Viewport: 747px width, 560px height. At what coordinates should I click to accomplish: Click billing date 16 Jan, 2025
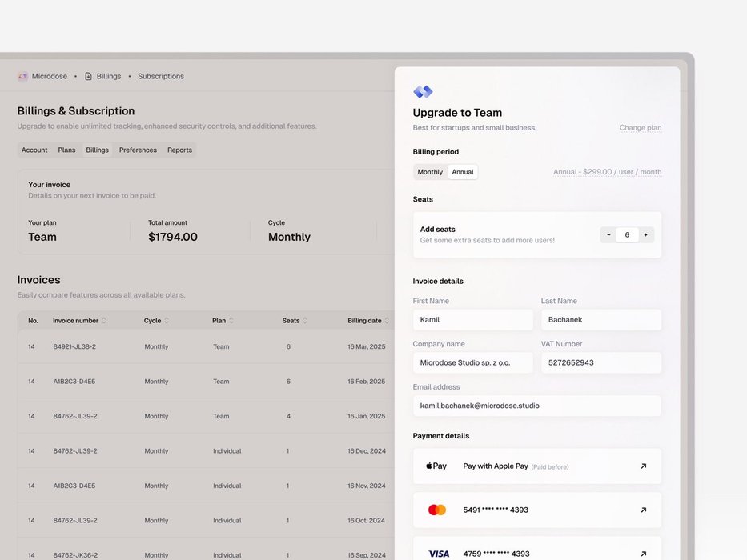tap(367, 416)
